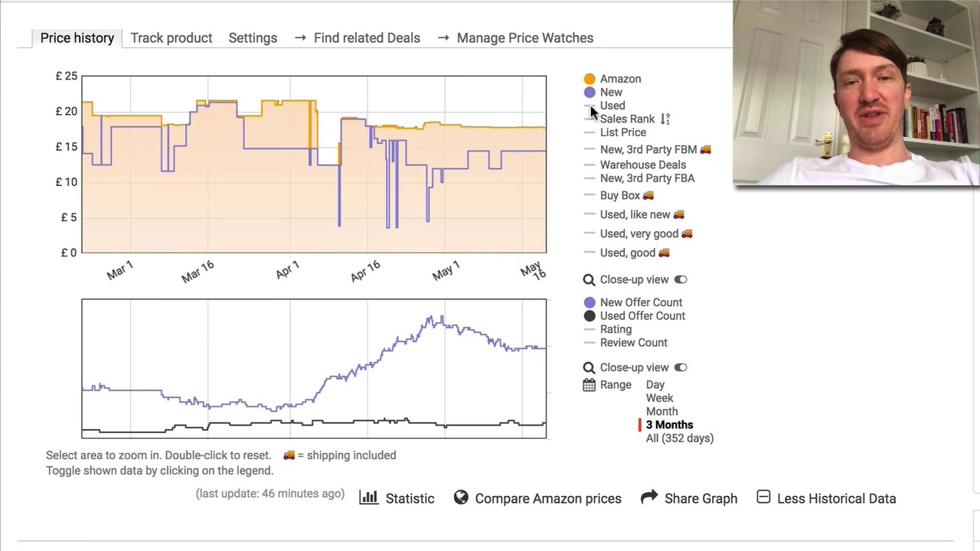
Task: Select the All (352 days) range
Action: pyautogui.click(x=679, y=439)
